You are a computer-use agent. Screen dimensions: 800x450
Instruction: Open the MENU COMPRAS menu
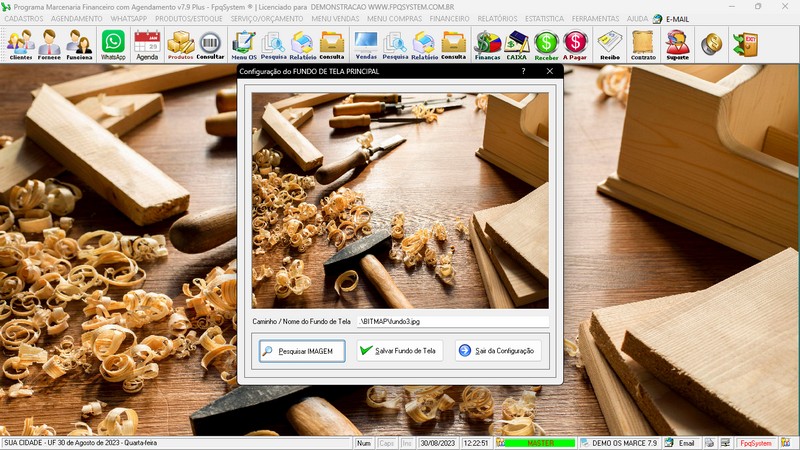pyautogui.click(x=394, y=18)
